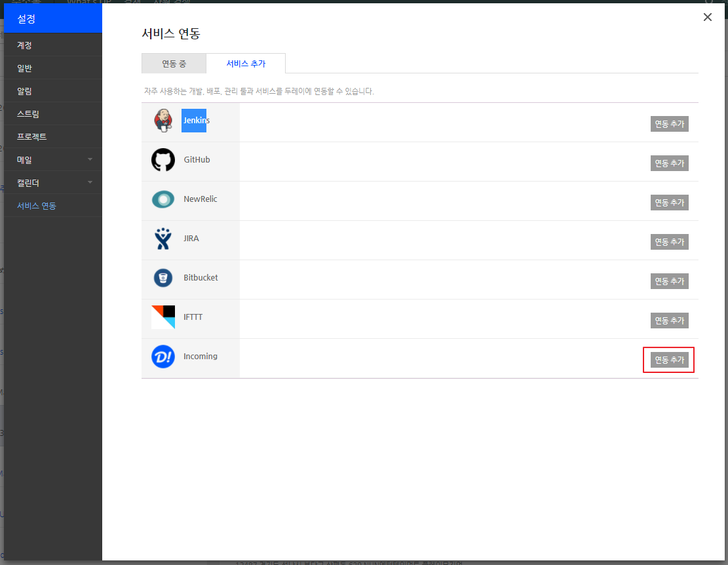Expand the 메일 submenu arrow

coord(90,159)
